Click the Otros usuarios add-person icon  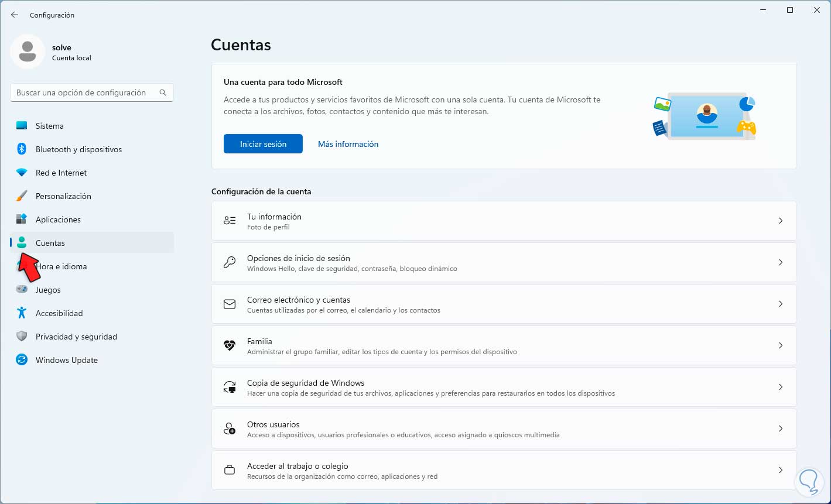pyautogui.click(x=230, y=428)
